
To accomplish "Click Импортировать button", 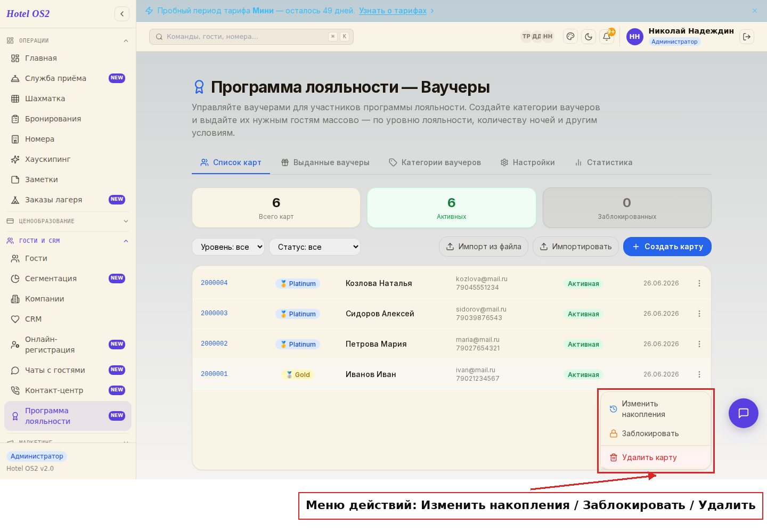I will 576,247.
